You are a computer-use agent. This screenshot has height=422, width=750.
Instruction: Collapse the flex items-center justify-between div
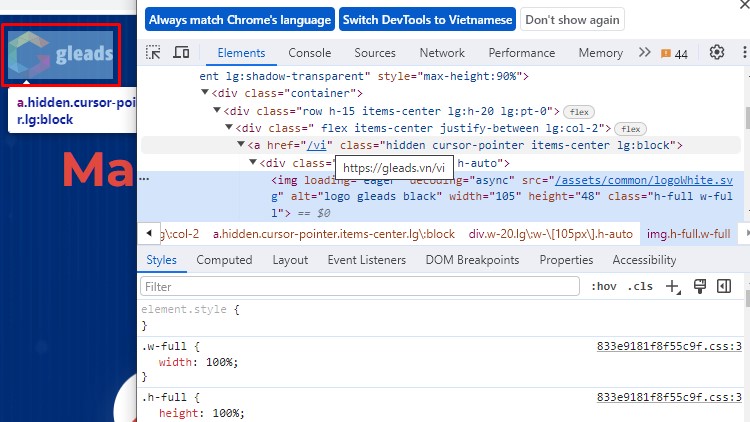coord(229,128)
